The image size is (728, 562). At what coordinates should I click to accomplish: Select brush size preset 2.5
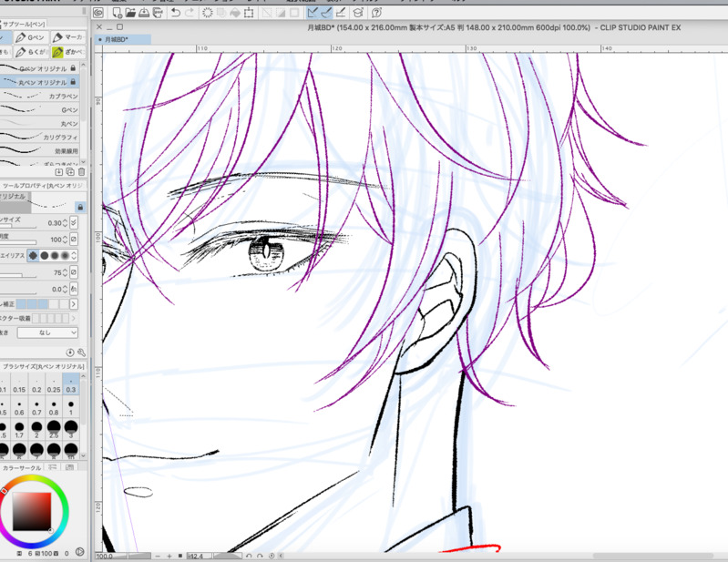(54, 430)
